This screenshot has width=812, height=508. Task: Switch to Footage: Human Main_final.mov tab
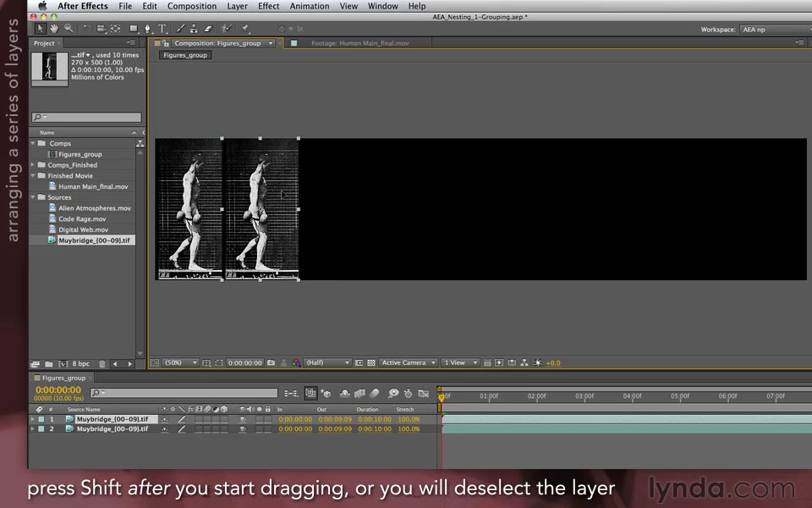(360, 43)
